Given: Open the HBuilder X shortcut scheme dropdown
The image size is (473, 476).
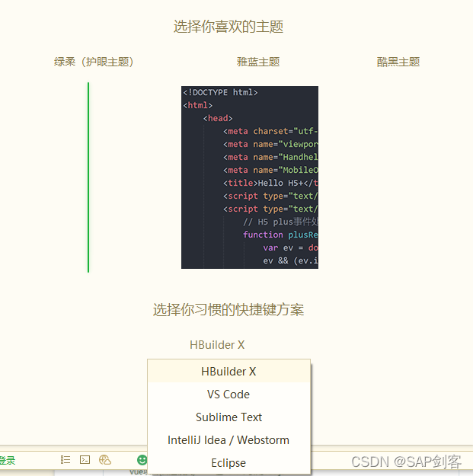Looking at the screenshot, I should pos(217,345).
